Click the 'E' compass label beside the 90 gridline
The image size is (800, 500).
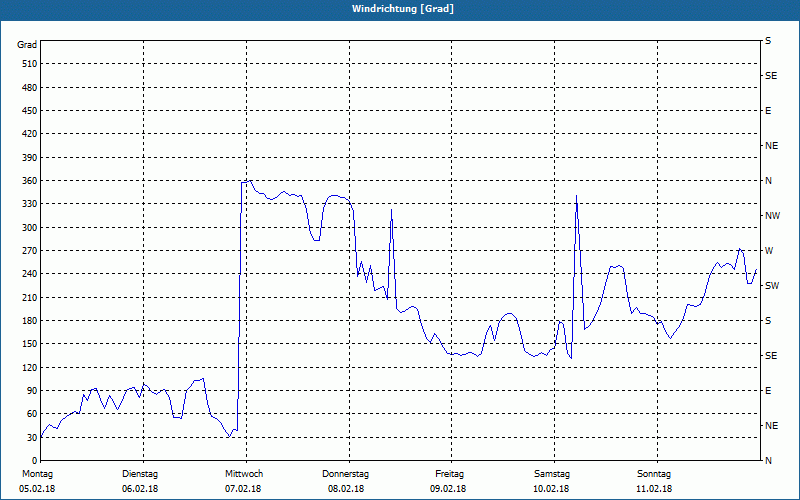click(768, 391)
